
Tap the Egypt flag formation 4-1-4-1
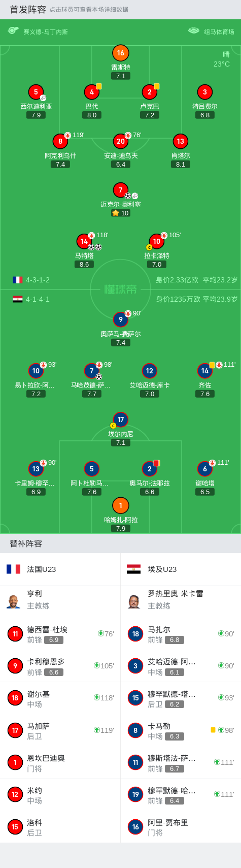point(31,299)
